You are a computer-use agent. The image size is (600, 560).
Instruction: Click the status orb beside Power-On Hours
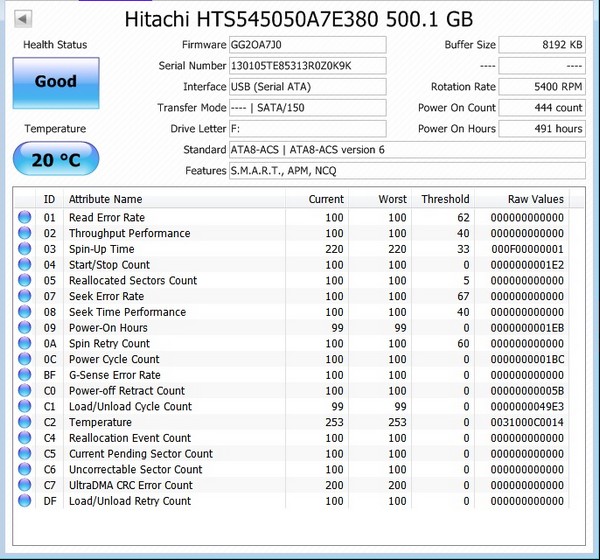click(25, 328)
